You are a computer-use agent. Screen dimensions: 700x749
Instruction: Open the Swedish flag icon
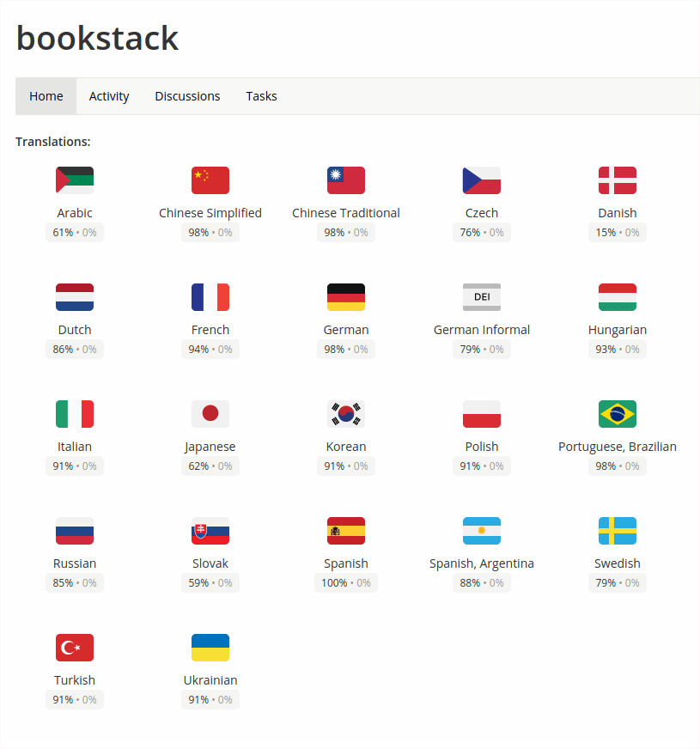617,531
